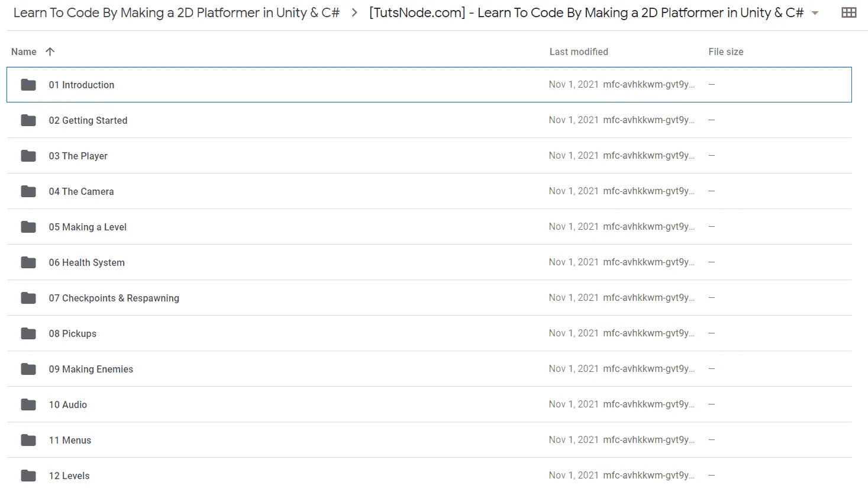Click the 06 Health System folder icon

tap(28, 262)
